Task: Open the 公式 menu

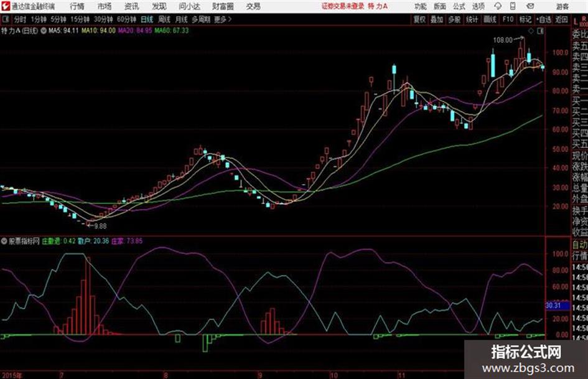Action: (459, 6)
